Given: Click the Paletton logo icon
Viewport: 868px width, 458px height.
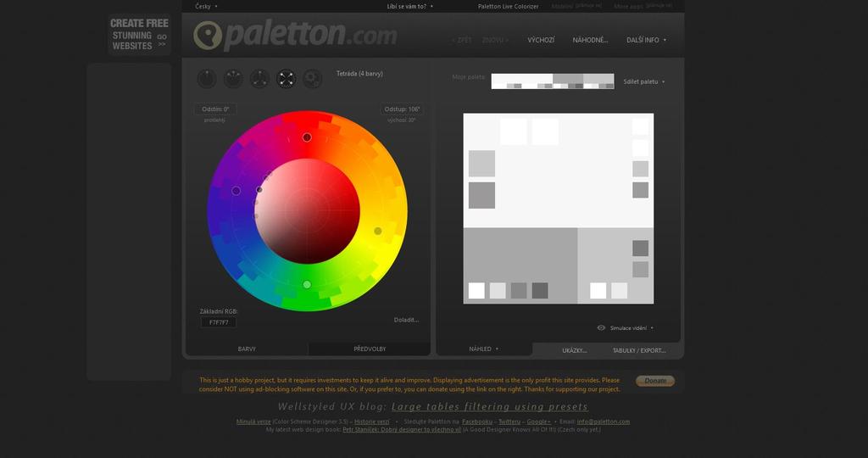Looking at the screenshot, I should pos(208,36).
